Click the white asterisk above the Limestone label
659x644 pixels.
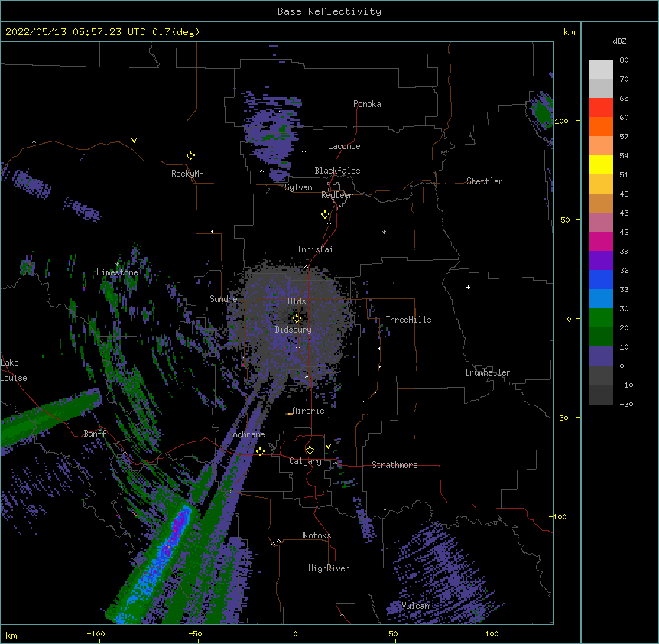point(117,265)
